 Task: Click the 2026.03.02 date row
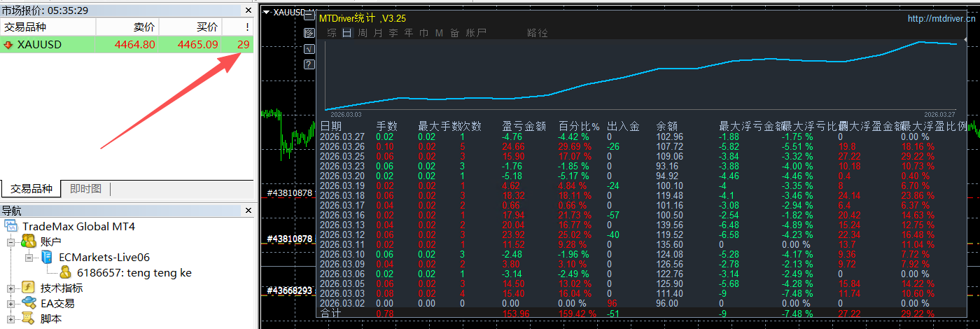point(342,304)
